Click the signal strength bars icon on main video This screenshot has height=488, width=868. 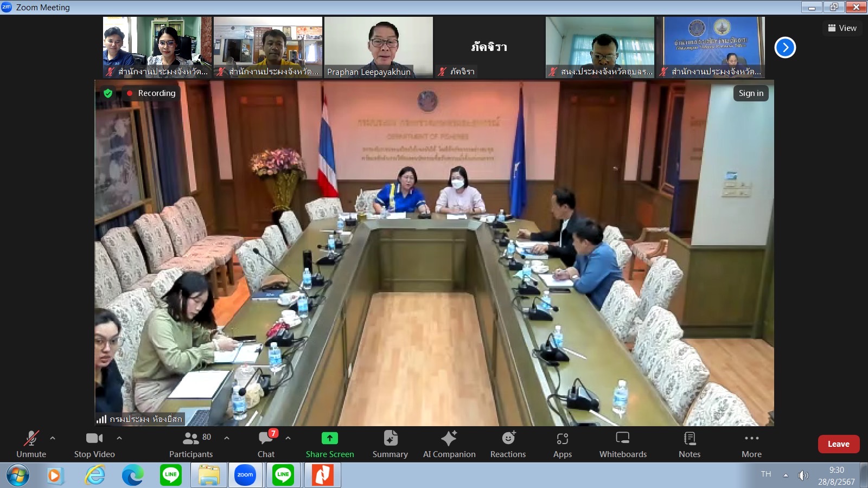point(101,419)
